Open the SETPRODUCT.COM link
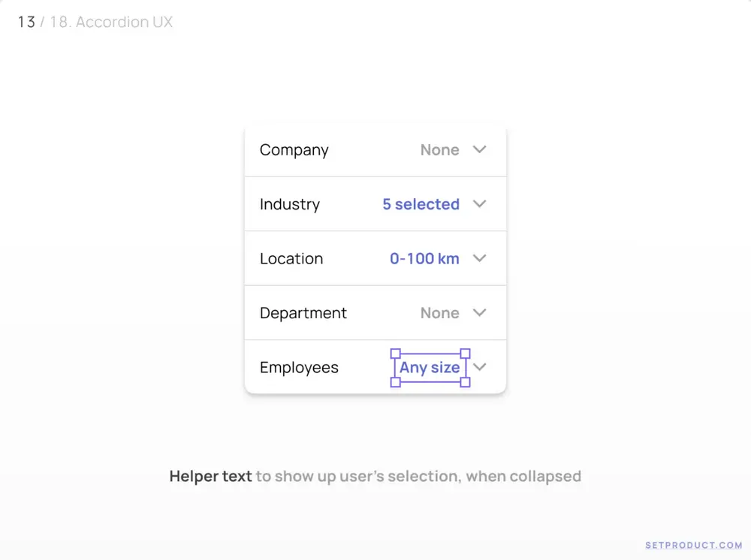751x560 pixels. tap(693, 545)
